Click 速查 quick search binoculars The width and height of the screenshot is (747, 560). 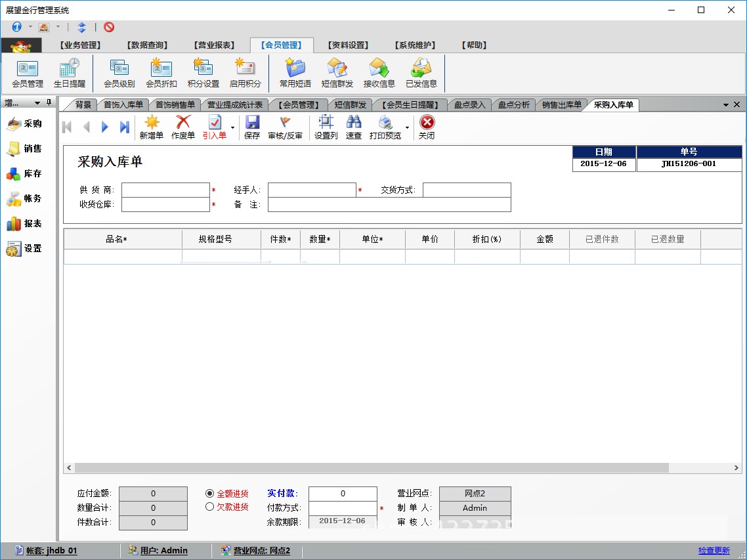point(354,127)
